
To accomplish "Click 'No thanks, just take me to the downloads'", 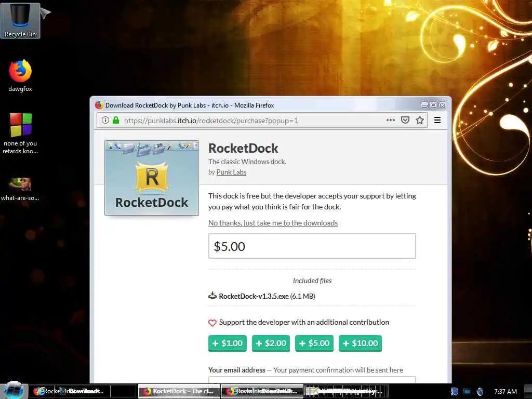I will click(x=273, y=223).
